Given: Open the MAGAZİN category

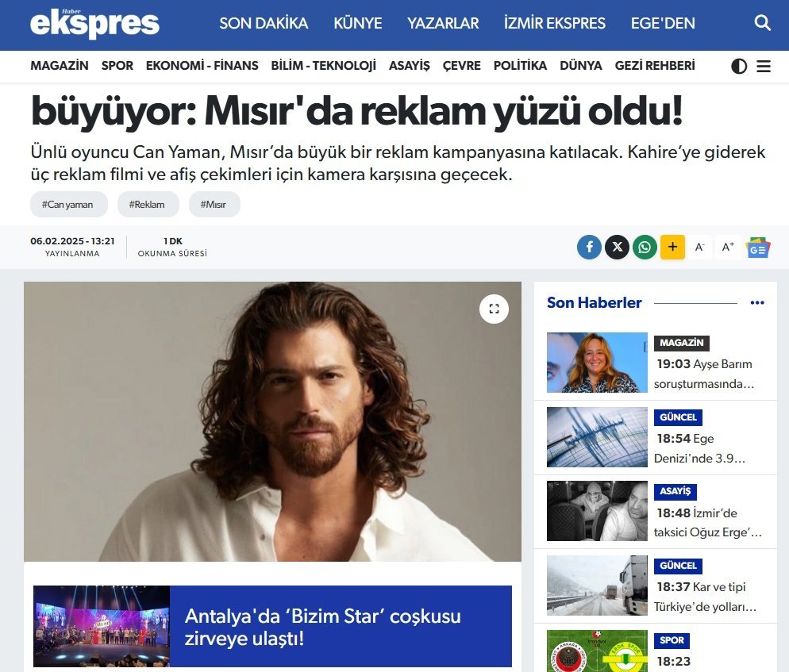Looking at the screenshot, I should coord(60,66).
